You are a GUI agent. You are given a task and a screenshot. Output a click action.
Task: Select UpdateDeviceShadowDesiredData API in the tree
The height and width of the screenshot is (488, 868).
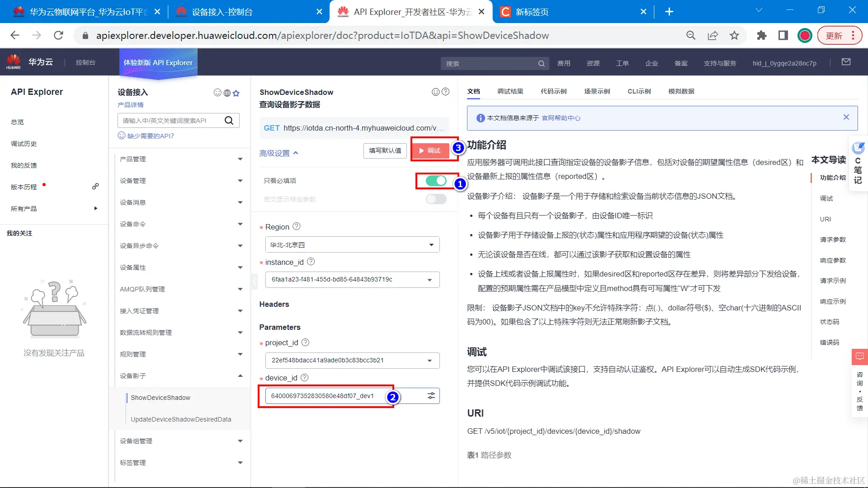point(181,419)
